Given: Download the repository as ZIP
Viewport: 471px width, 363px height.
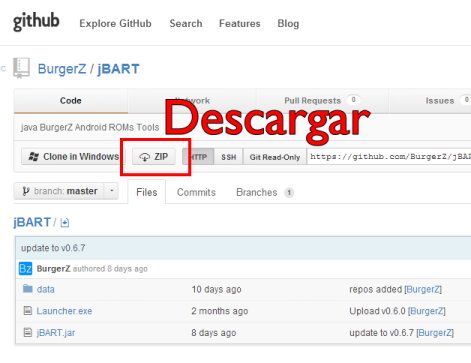Looking at the screenshot, I should pyautogui.click(x=154, y=157).
